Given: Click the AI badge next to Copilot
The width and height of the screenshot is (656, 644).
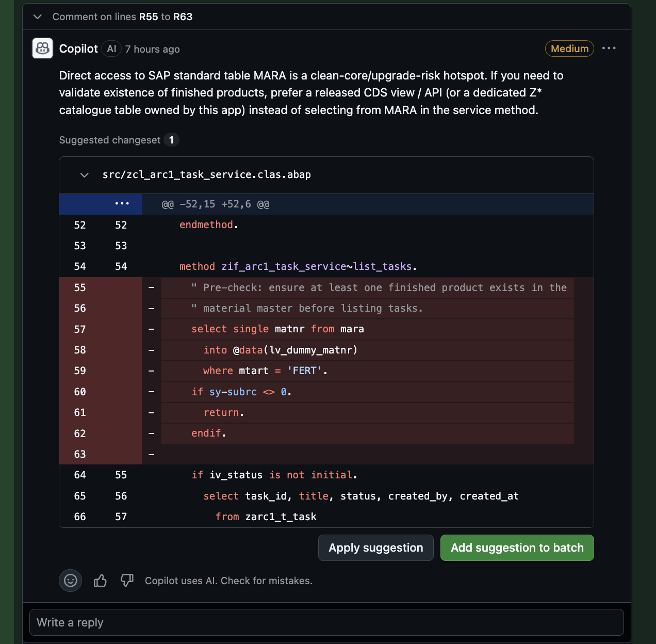Looking at the screenshot, I should 111,49.
